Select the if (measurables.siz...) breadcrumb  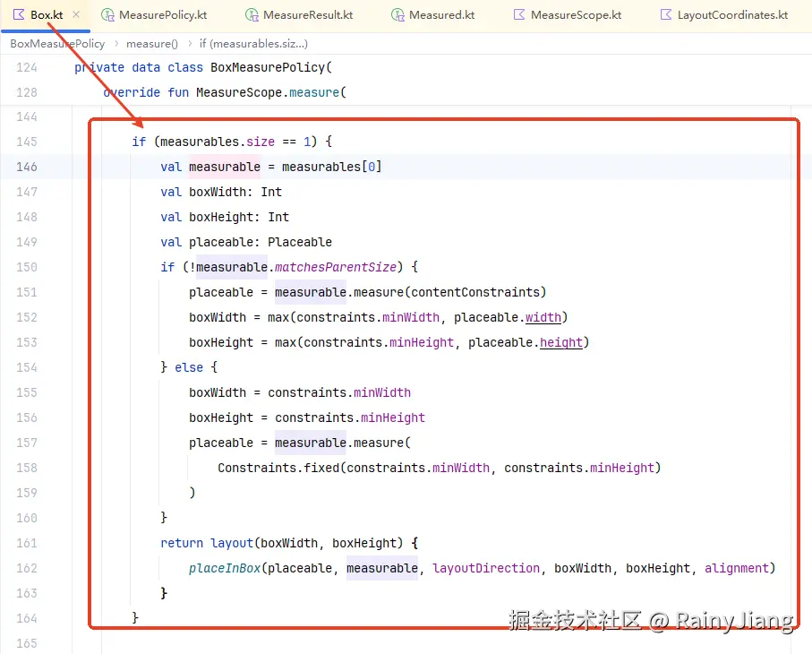click(x=253, y=44)
